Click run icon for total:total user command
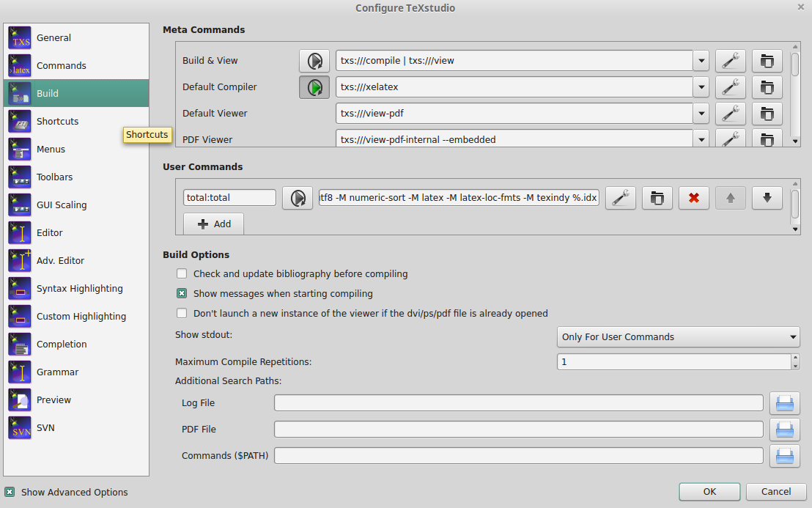812x508 pixels. [298, 198]
